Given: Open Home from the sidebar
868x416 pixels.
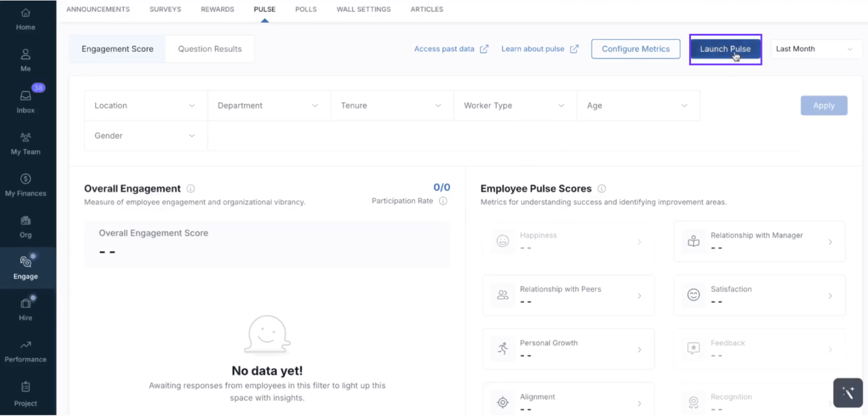Looking at the screenshot, I should point(26,19).
